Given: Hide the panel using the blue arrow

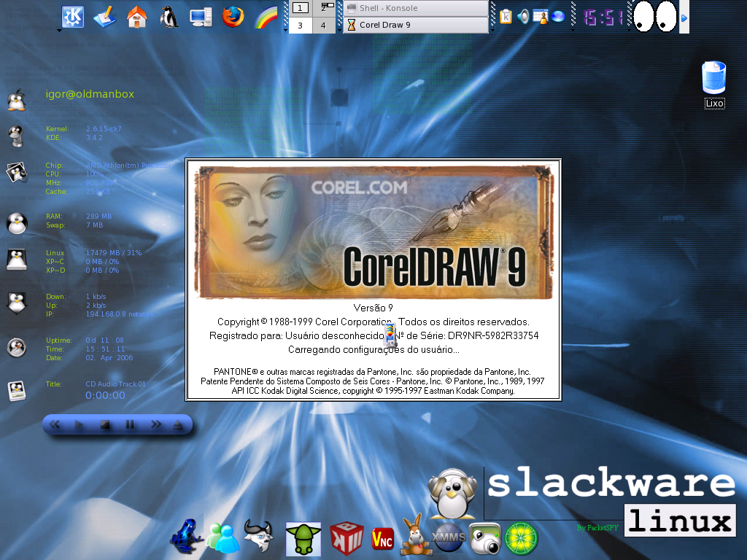Looking at the screenshot, I should click(684, 17).
